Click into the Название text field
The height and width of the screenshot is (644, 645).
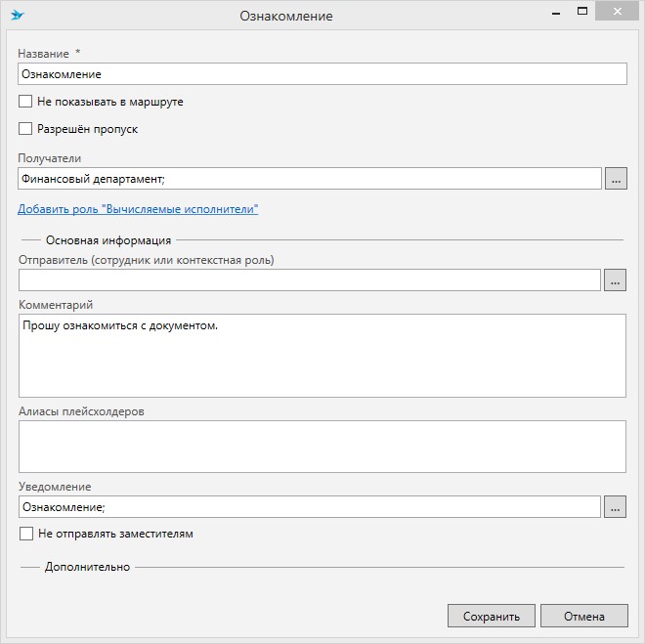pos(322,74)
